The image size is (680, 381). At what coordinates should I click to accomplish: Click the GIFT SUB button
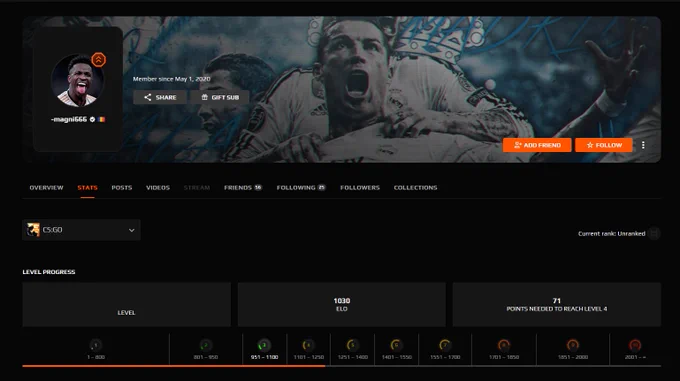[x=220, y=97]
